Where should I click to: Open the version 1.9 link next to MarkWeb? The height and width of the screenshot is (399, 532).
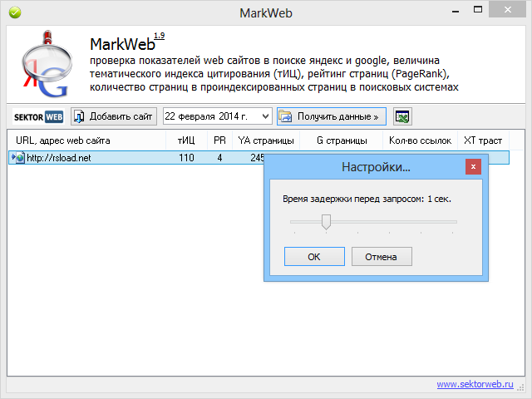pyautogui.click(x=159, y=36)
